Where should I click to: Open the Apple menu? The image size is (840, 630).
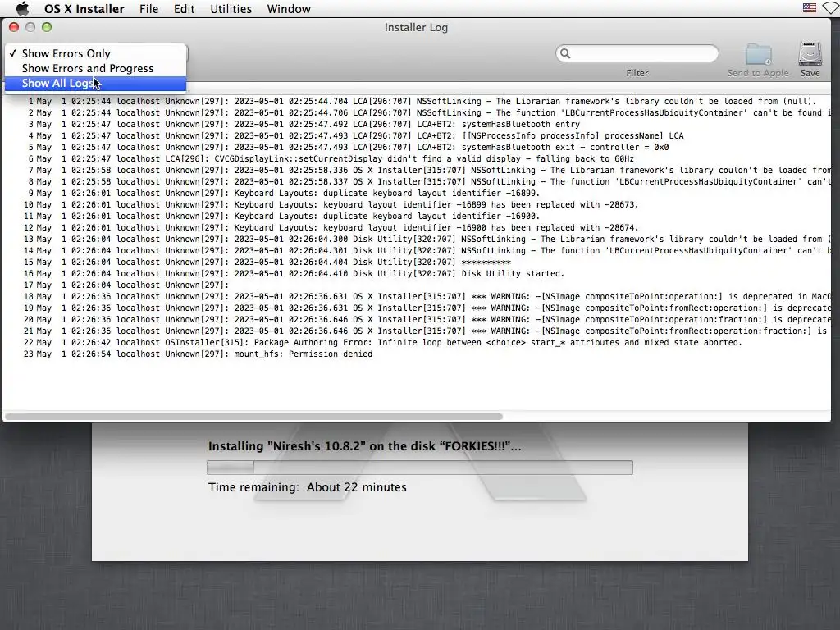point(22,8)
